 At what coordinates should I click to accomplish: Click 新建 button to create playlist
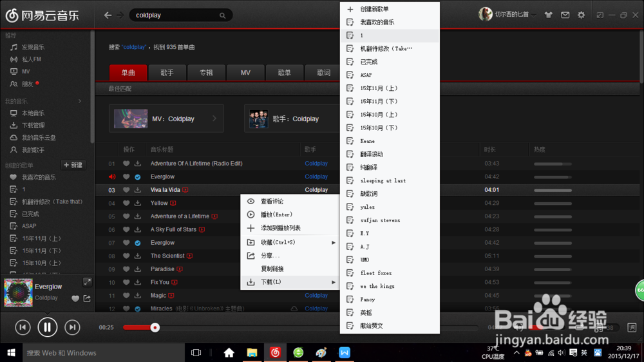point(73,165)
